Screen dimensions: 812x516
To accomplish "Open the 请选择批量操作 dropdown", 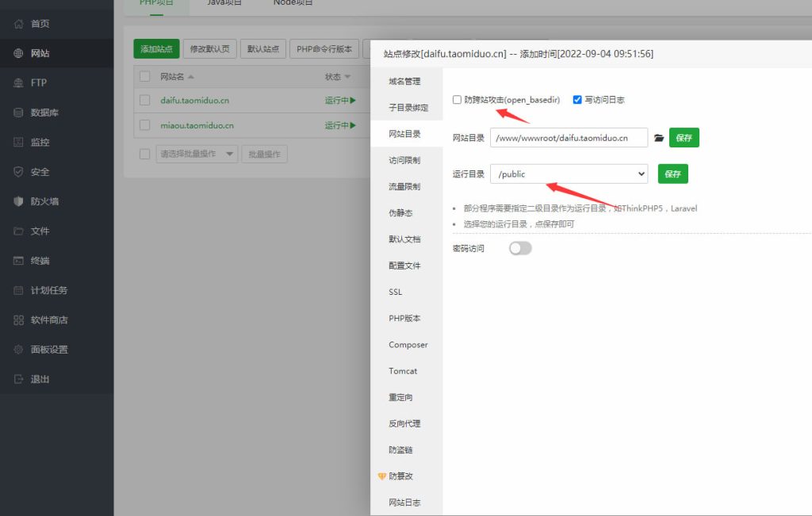I will pos(197,154).
